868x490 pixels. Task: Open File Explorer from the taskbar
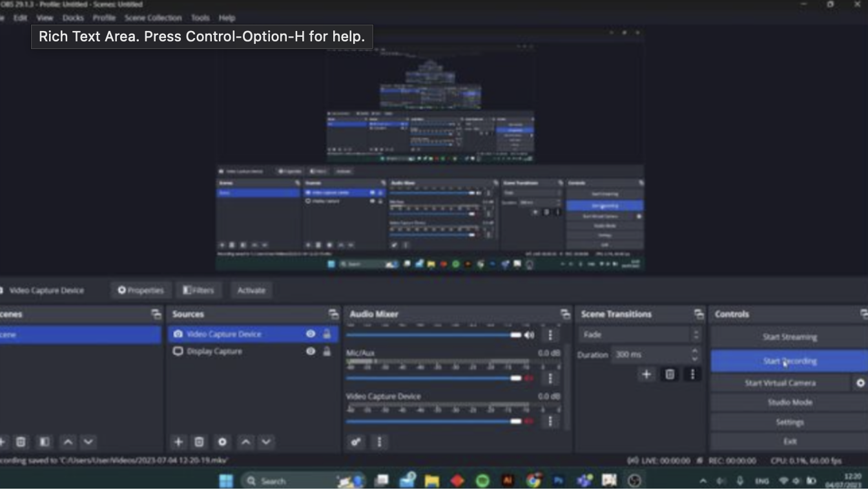click(x=431, y=481)
